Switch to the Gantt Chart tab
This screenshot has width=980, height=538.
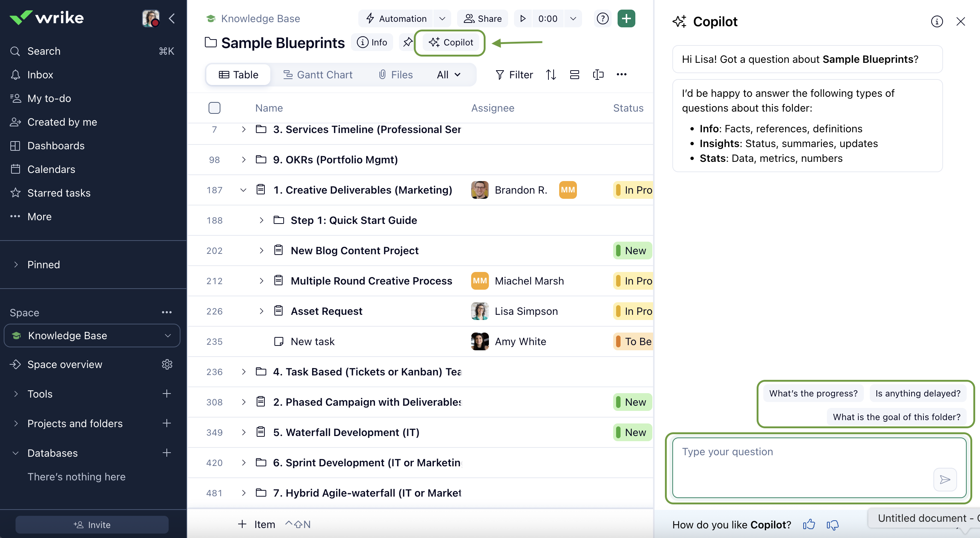(318, 75)
